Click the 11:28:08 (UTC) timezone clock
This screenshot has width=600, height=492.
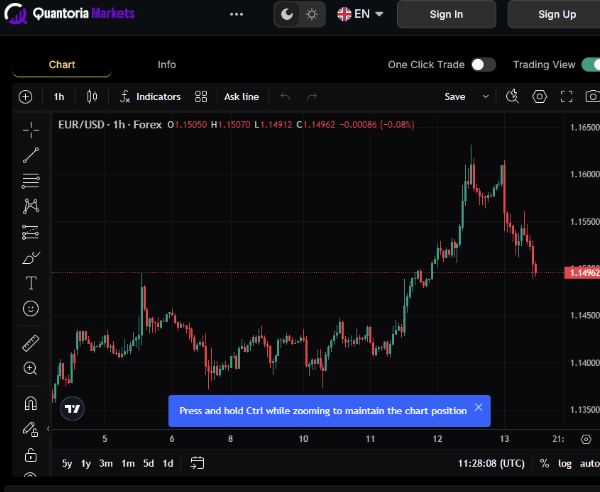click(491, 464)
